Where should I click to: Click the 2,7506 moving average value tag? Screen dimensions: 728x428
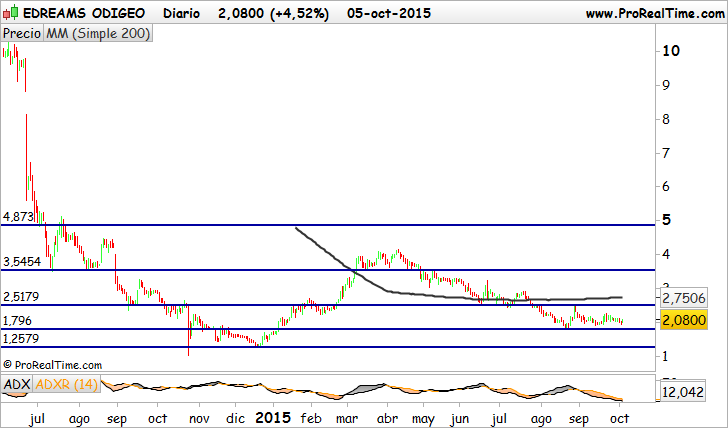click(684, 298)
